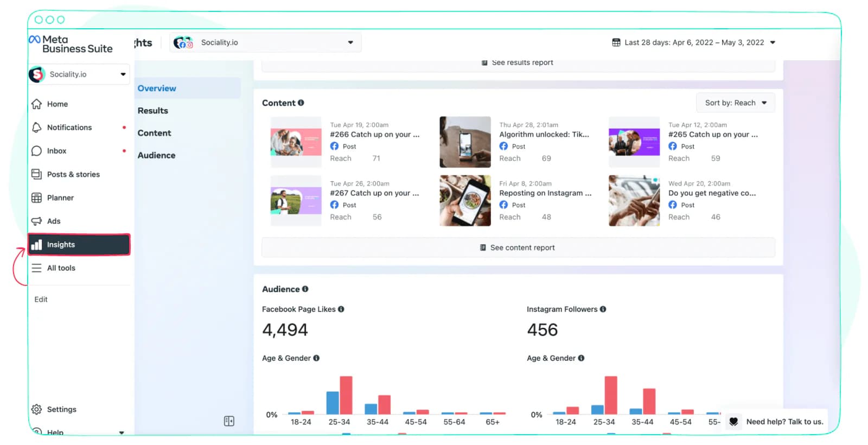Expand the Help menu arrow in sidebar
Image resolution: width=868 pixels, height=445 pixels.
pyautogui.click(x=122, y=432)
